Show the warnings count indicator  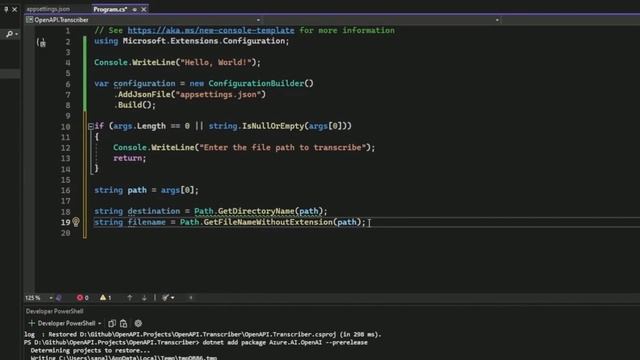105,298
